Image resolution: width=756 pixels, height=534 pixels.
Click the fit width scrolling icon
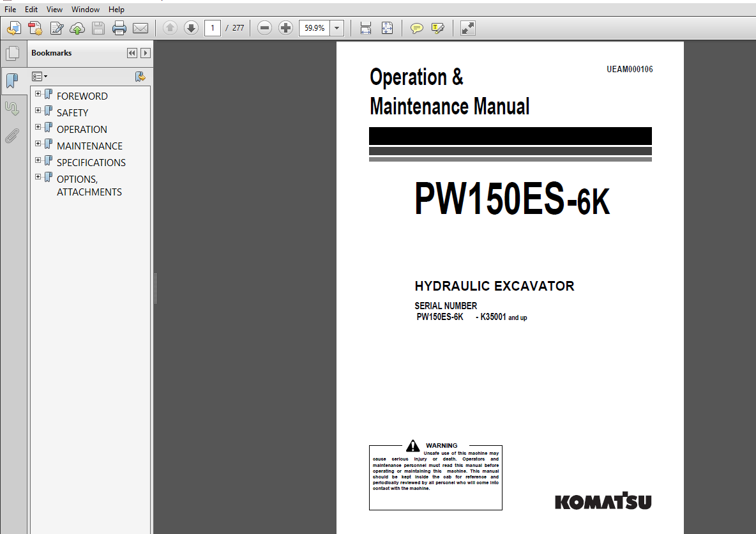(366, 29)
